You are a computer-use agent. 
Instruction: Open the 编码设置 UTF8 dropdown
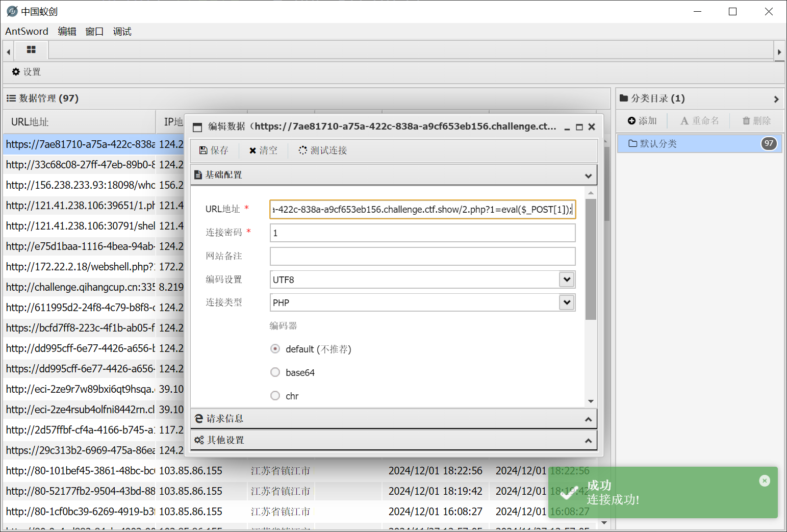point(567,280)
